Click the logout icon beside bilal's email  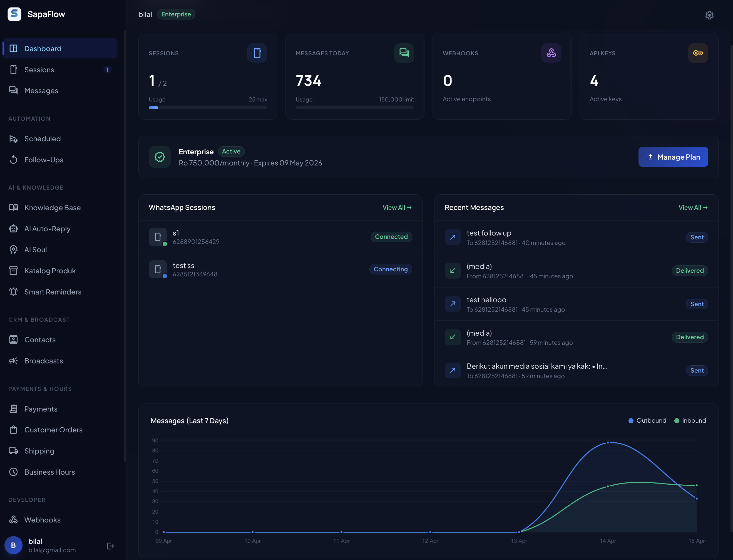pyautogui.click(x=110, y=546)
